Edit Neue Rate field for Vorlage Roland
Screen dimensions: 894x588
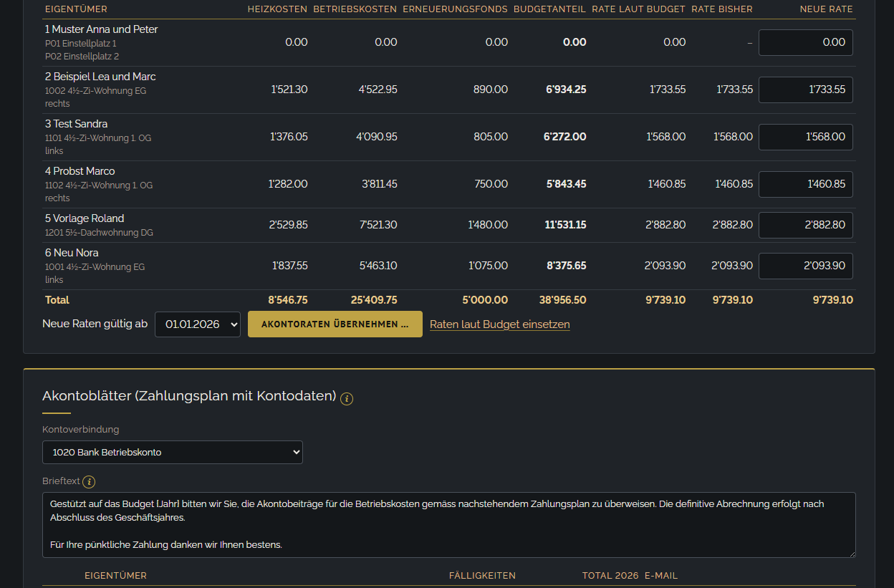(x=806, y=225)
